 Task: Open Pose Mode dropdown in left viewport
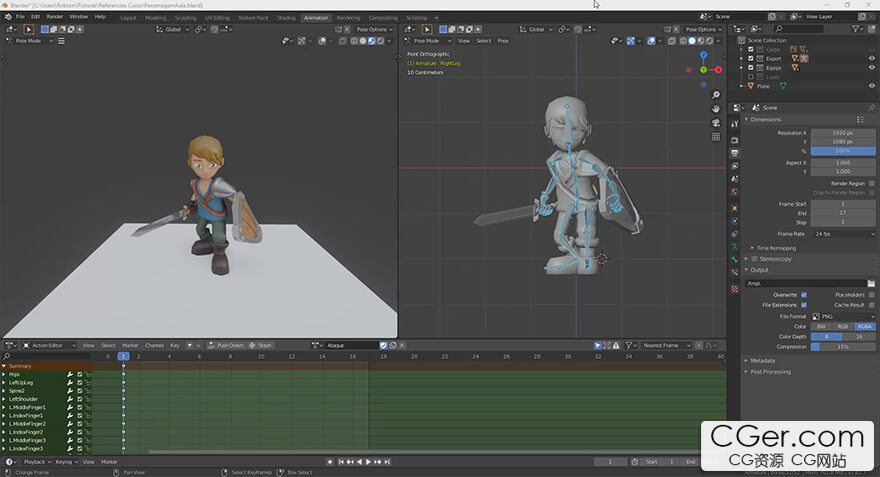[29, 41]
